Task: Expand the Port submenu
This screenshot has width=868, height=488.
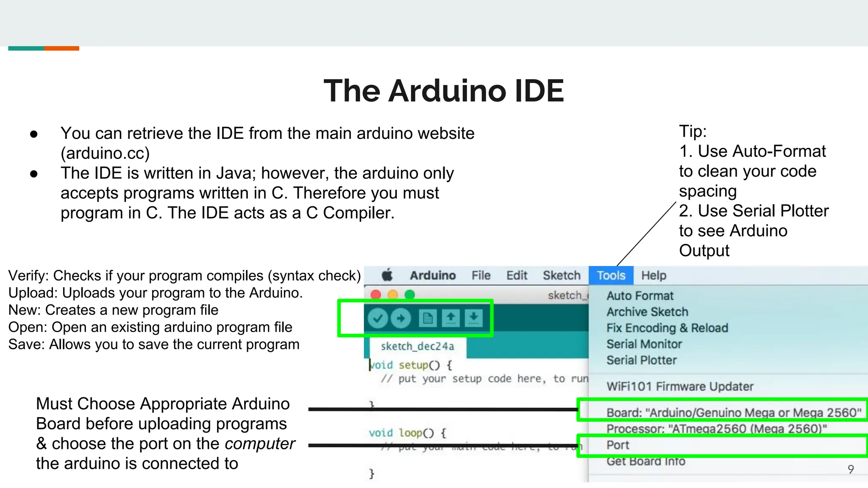Action: point(618,445)
